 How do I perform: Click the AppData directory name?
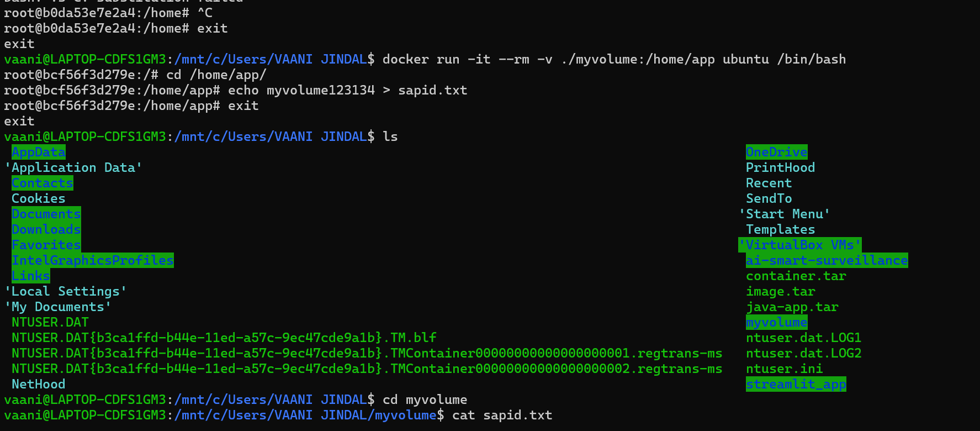(39, 152)
